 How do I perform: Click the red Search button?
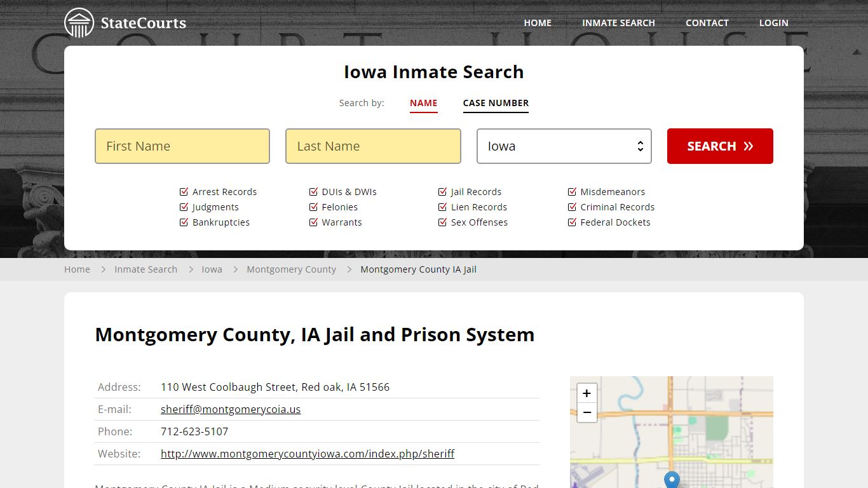point(720,146)
